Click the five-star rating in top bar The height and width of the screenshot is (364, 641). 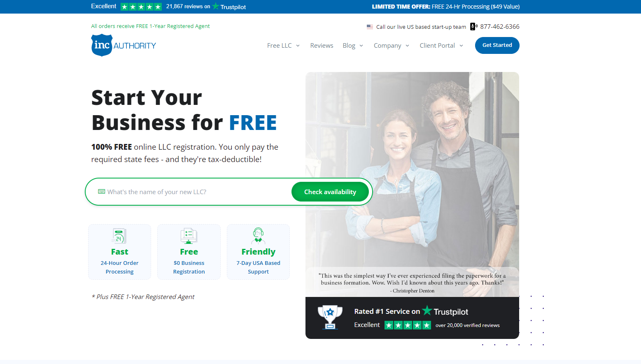point(141,7)
